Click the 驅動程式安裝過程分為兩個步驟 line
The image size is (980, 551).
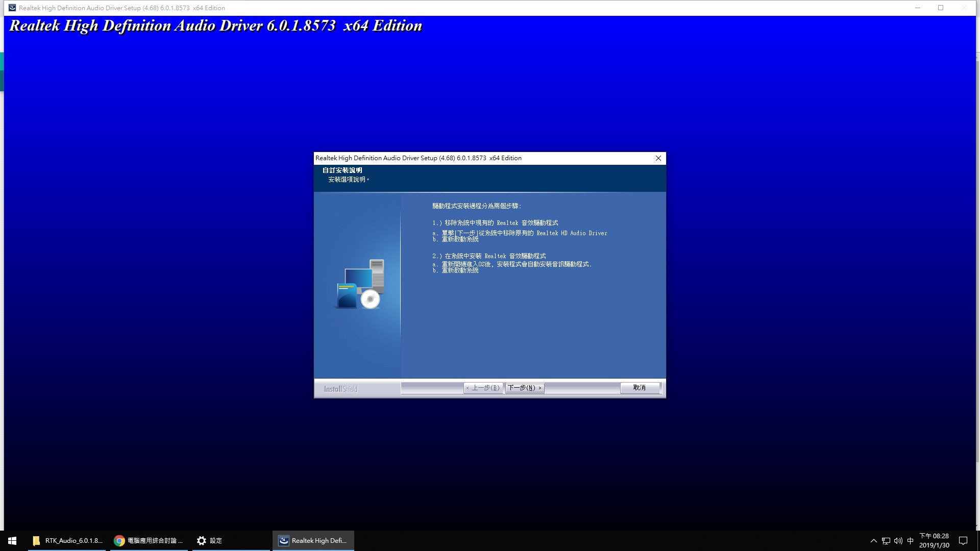[477, 206]
